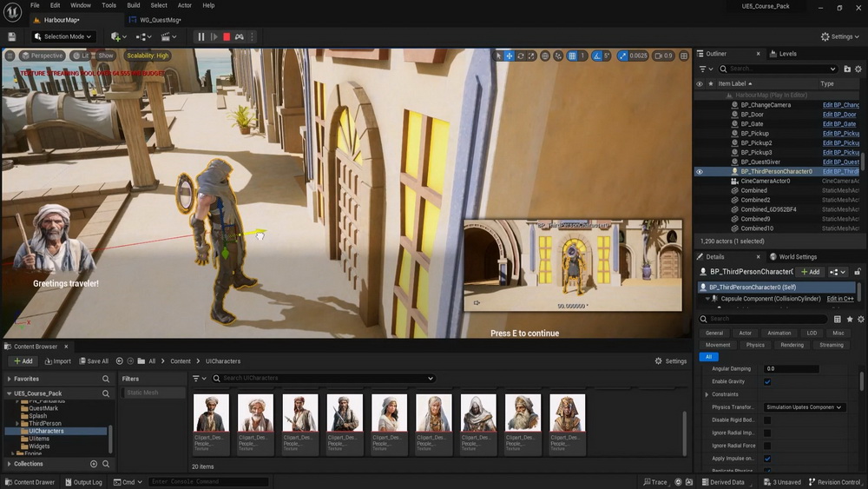Advance one frame in play session

214,36
